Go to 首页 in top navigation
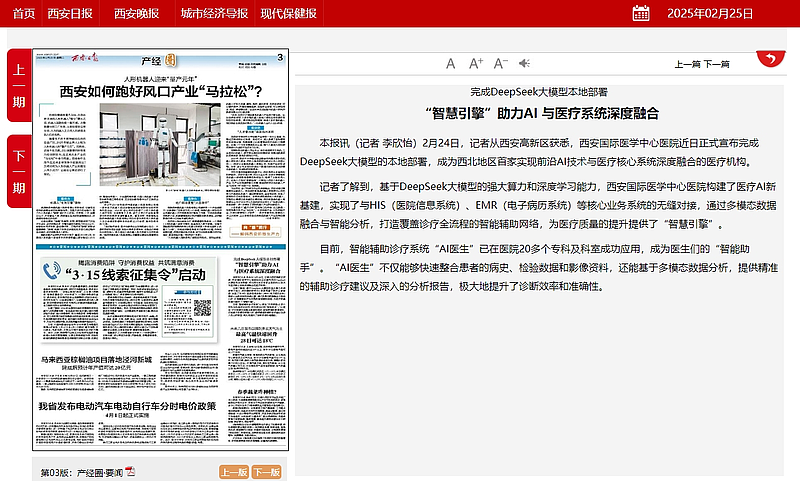800x481 pixels. pos(23,14)
